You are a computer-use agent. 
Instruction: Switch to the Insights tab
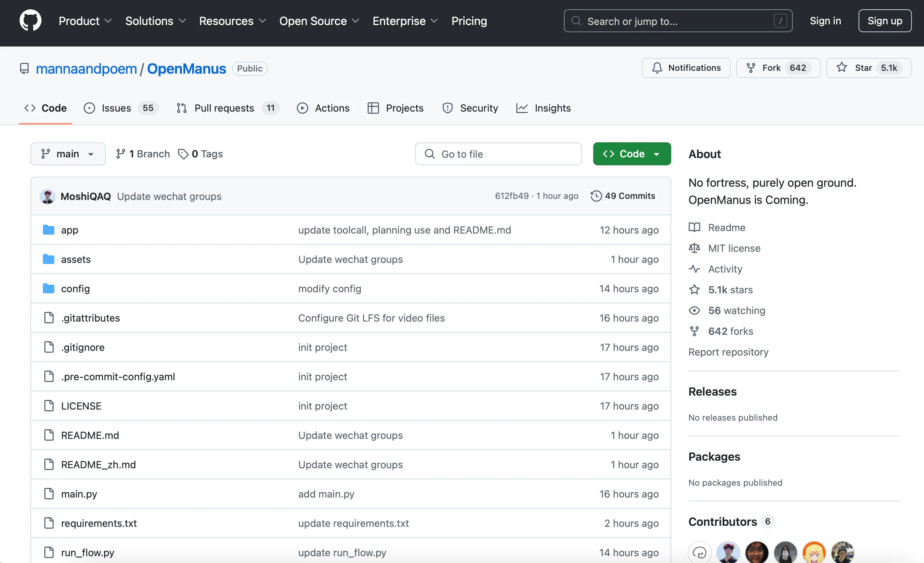pyautogui.click(x=544, y=108)
